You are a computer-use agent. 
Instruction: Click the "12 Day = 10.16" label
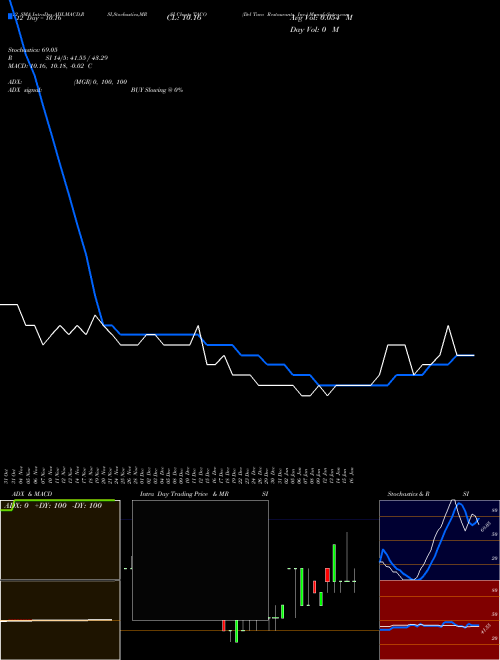click(38, 18)
